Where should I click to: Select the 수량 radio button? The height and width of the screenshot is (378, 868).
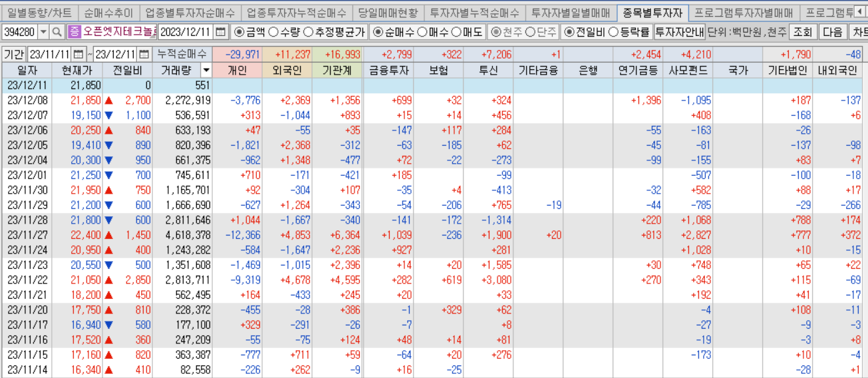point(273,32)
